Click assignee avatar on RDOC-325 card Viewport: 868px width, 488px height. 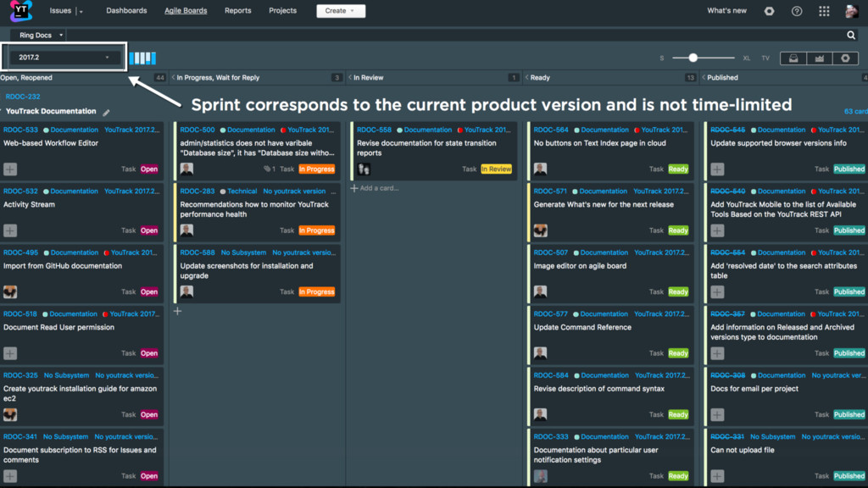pyautogui.click(x=10, y=414)
